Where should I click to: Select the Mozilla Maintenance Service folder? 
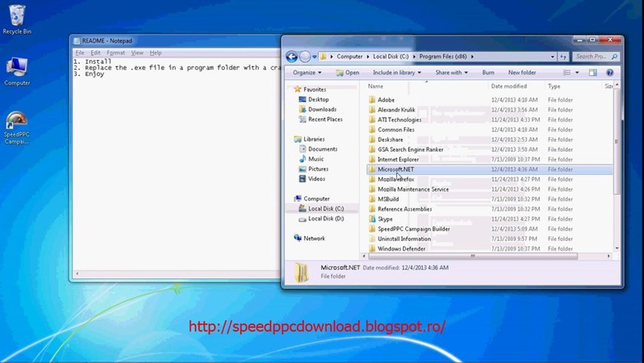413,189
